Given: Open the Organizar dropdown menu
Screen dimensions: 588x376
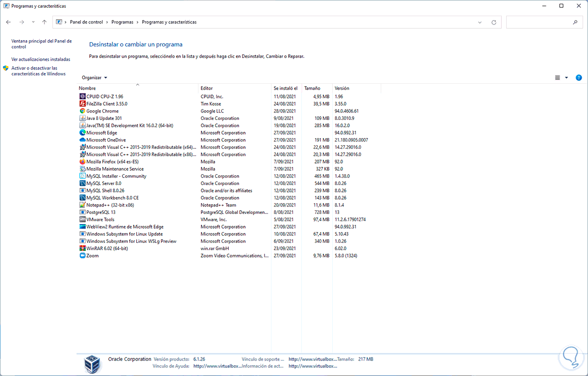Looking at the screenshot, I should click(x=95, y=78).
